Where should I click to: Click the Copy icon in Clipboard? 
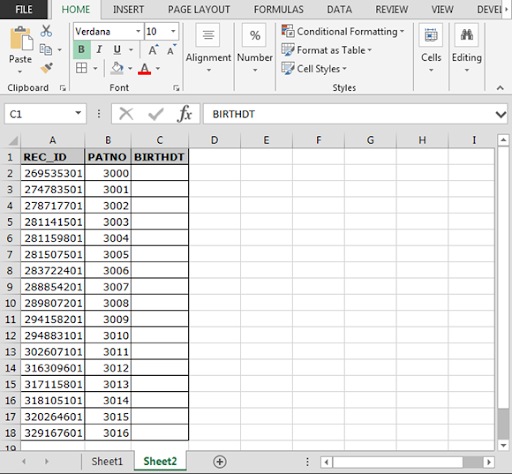click(46, 50)
